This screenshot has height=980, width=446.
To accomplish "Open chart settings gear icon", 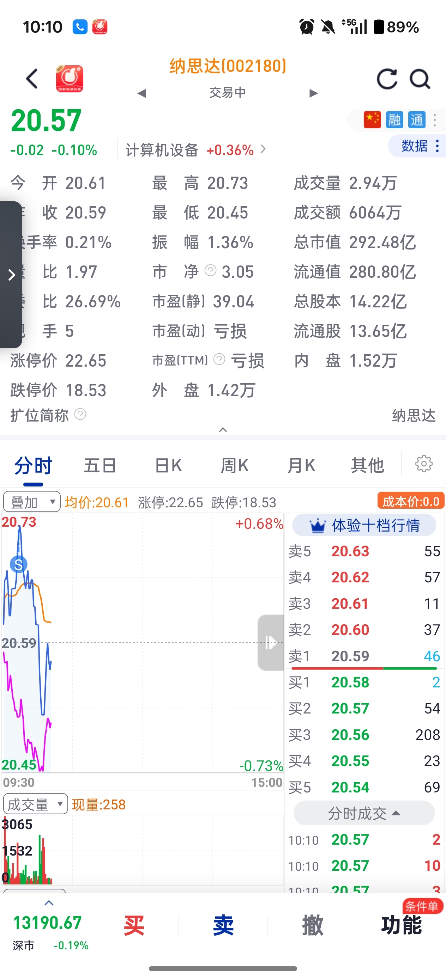I will click(423, 464).
